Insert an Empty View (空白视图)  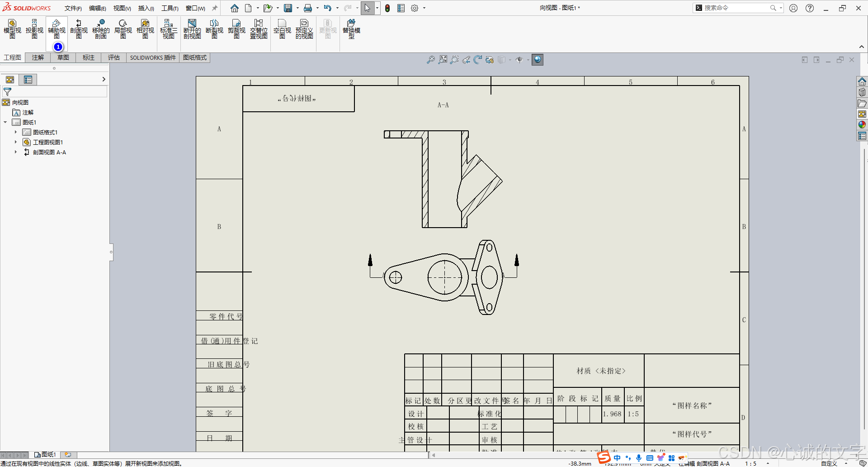point(282,29)
